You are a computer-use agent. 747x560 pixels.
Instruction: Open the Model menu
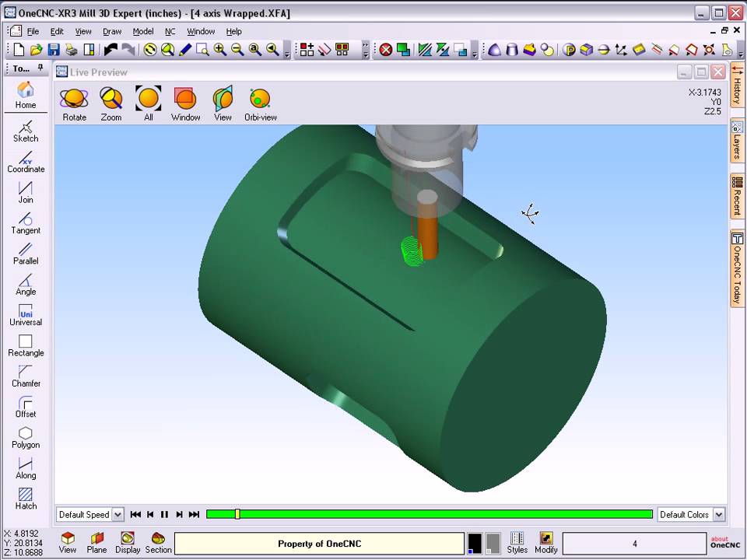143,31
